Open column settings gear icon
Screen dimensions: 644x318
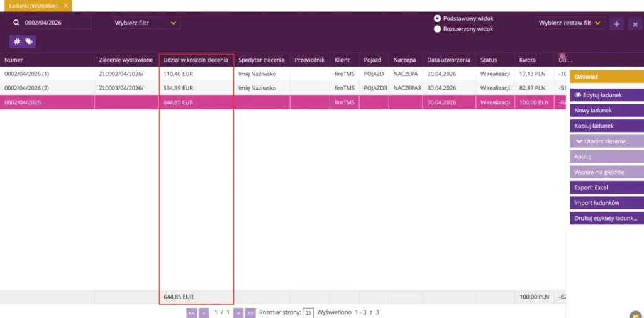click(x=562, y=56)
